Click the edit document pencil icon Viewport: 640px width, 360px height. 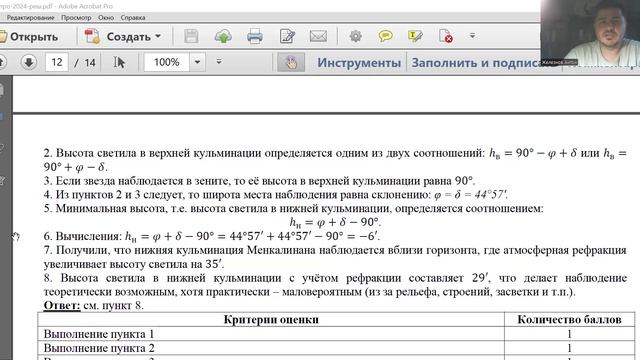coord(287,36)
